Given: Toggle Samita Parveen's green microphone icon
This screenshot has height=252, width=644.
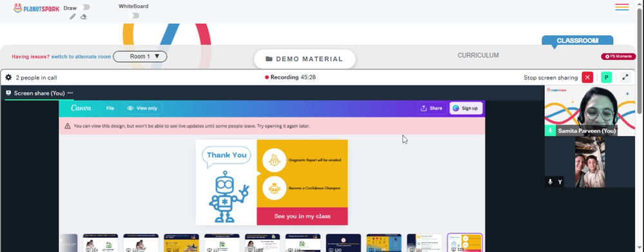Looking at the screenshot, I should [551, 131].
